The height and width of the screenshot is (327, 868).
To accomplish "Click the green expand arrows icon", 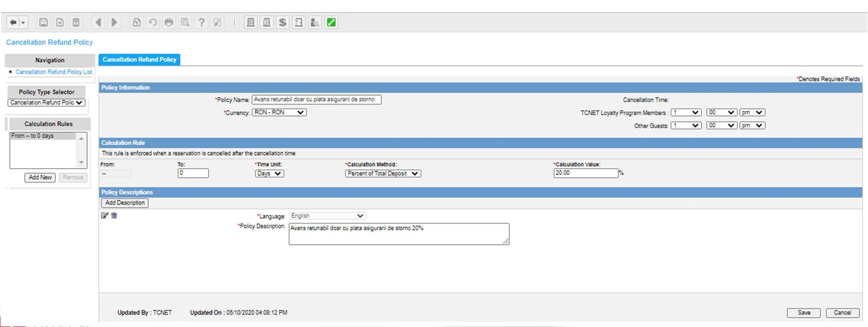I will tap(331, 23).
